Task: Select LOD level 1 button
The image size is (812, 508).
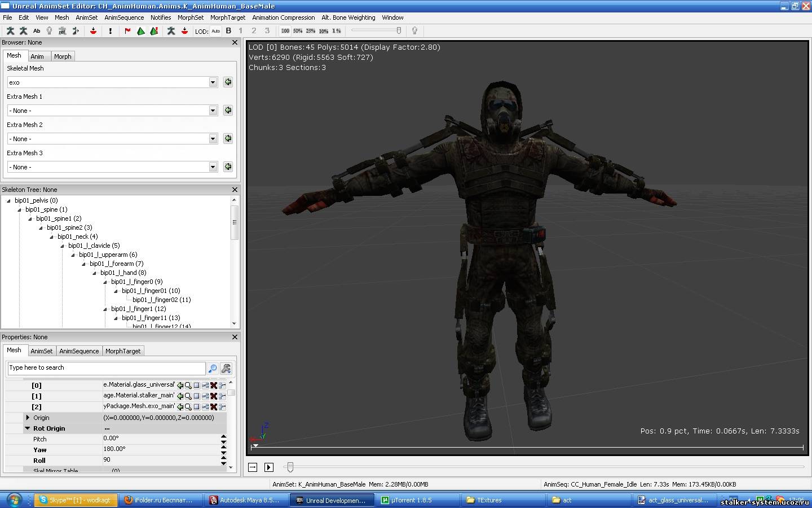Action: [241, 31]
